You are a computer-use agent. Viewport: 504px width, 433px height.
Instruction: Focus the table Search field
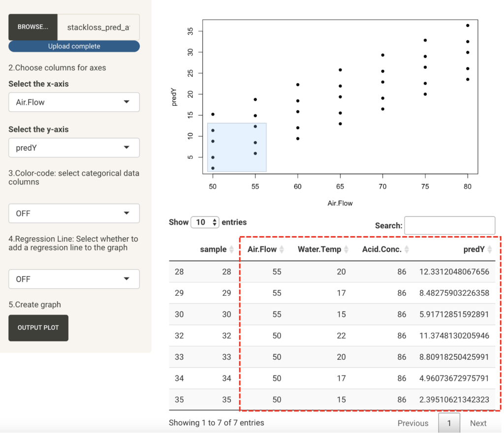(449, 225)
